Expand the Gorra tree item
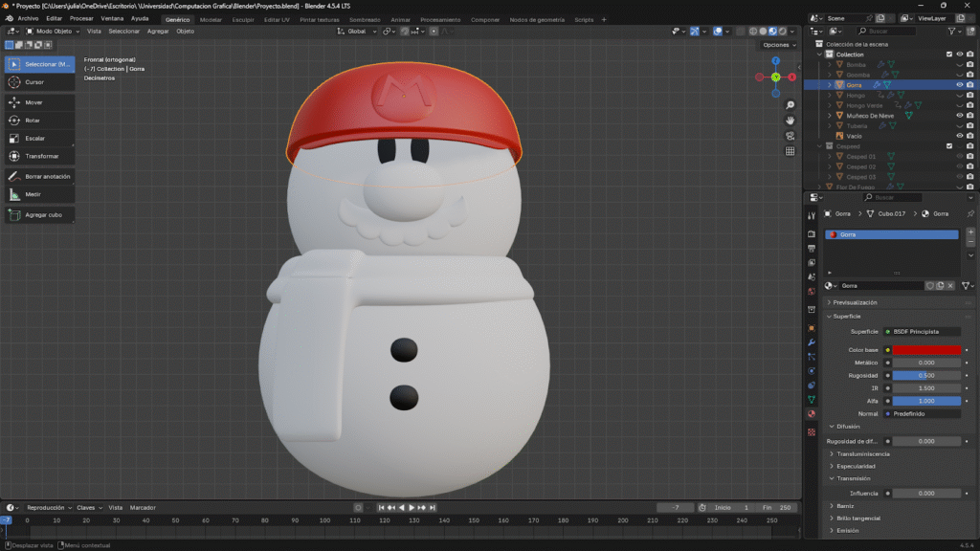Screen dimensions: 980x551 [831, 85]
